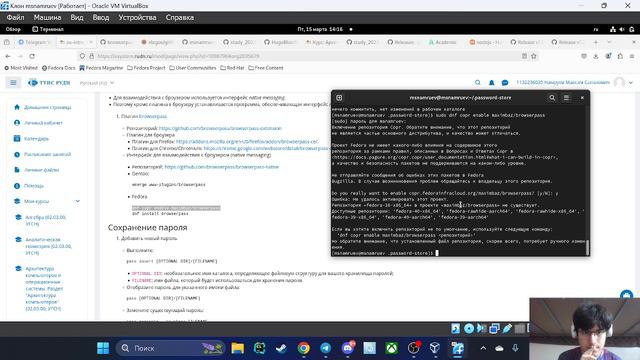
Task: Open the Русский language dropdown
Action: 97,83
